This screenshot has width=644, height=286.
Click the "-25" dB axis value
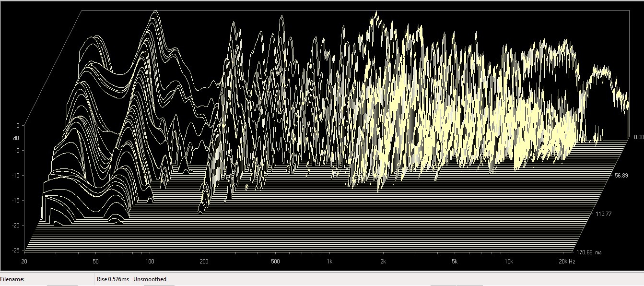point(15,250)
